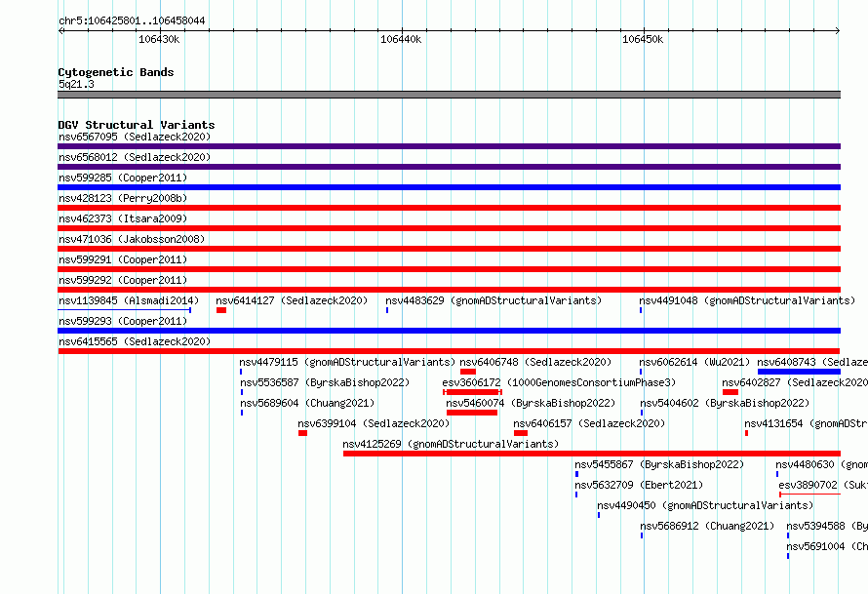Open the nsv6402827 red variant block

[730, 392]
